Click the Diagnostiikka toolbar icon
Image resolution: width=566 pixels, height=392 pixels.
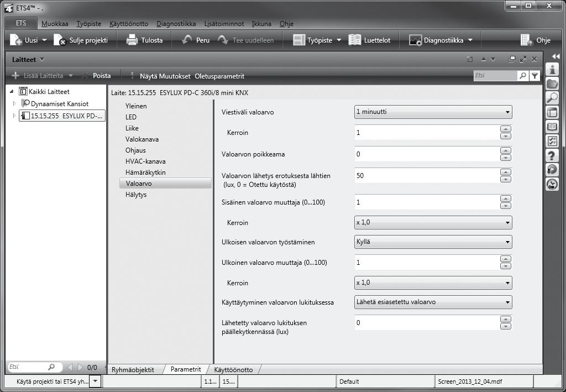pos(416,40)
